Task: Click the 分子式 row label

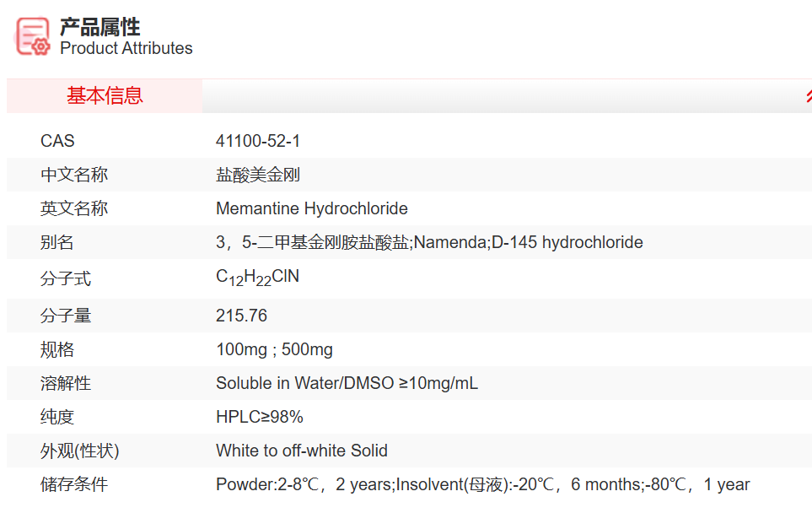Action: click(x=66, y=278)
